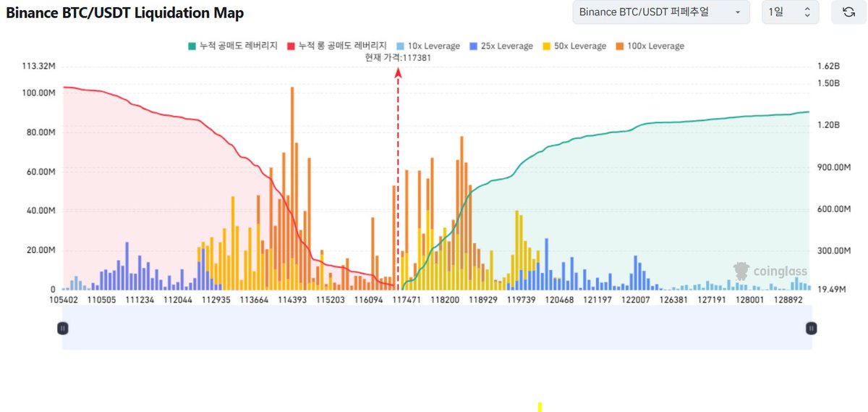The height and width of the screenshot is (412, 868).
Task: Click the x-axis label 105402
Action: point(63,300)
